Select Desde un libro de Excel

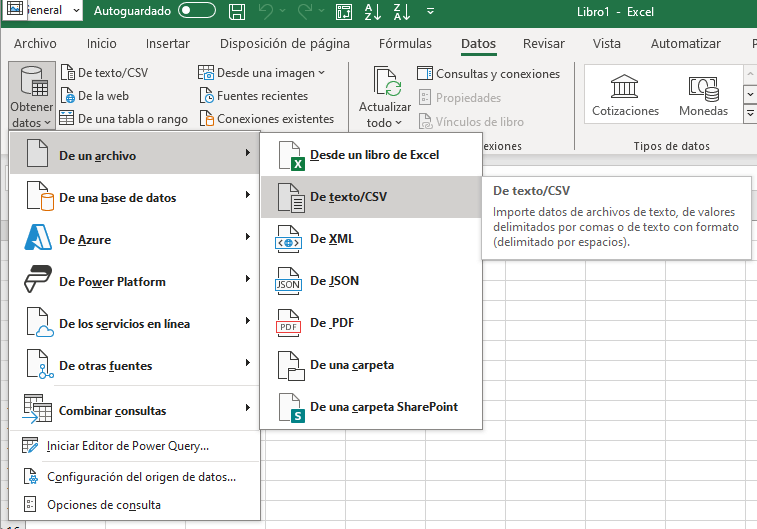click(x=374, y=155)
